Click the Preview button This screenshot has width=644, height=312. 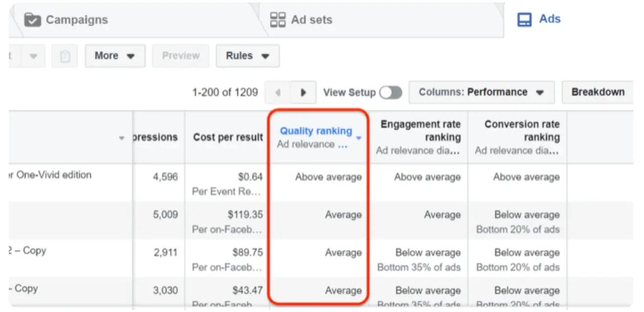[181, 55]
